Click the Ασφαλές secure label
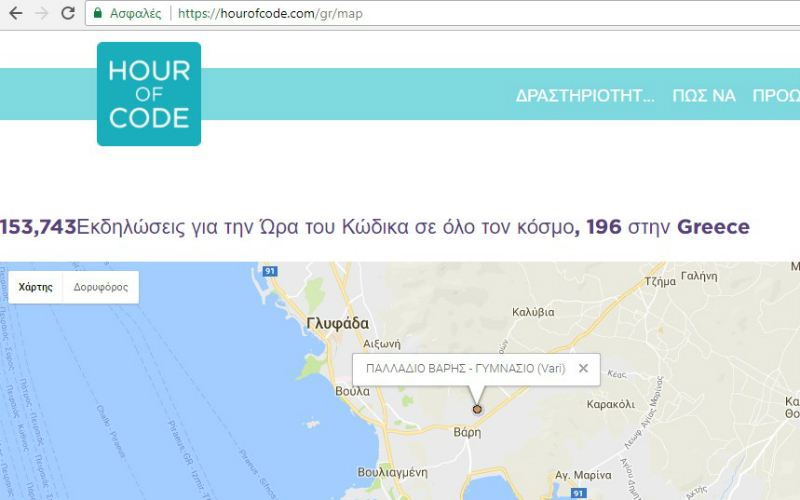The width and height of the screenshot is (800, 500). coord(136,14)
